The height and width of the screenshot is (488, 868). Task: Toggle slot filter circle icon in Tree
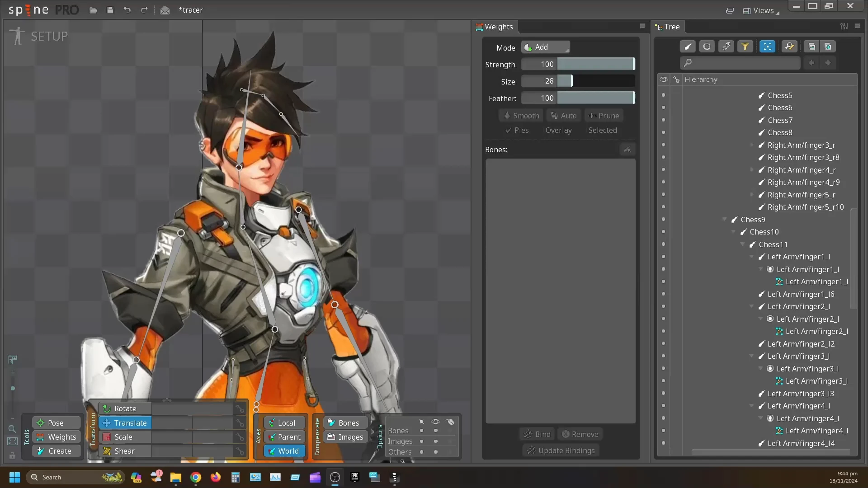[707, 47]
